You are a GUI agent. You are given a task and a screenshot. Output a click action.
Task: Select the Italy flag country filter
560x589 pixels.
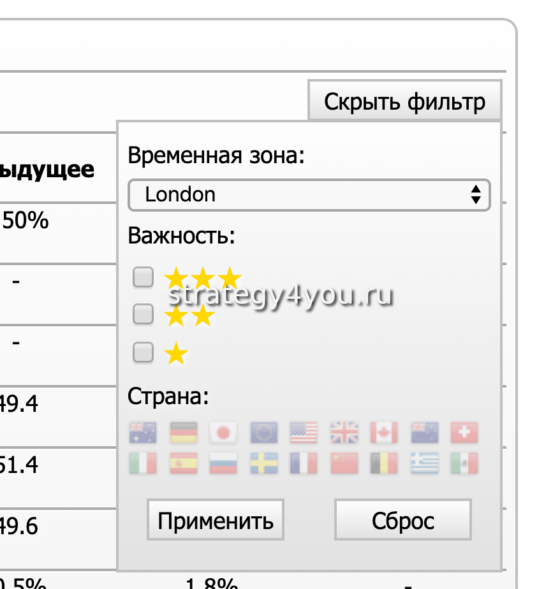(143, 463)
